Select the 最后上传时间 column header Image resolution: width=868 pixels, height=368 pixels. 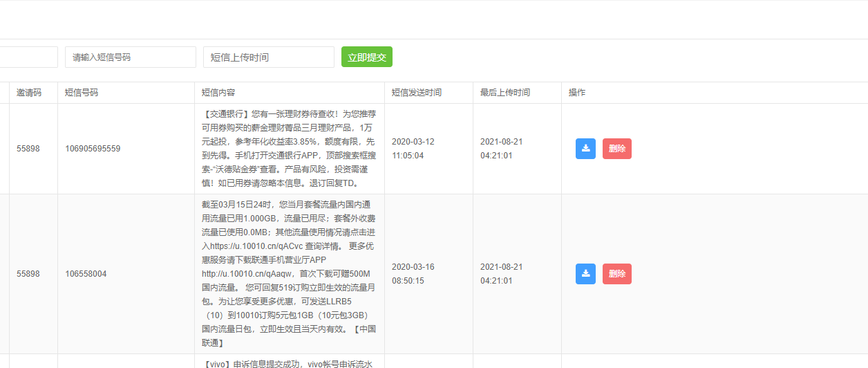pos(504,93)
